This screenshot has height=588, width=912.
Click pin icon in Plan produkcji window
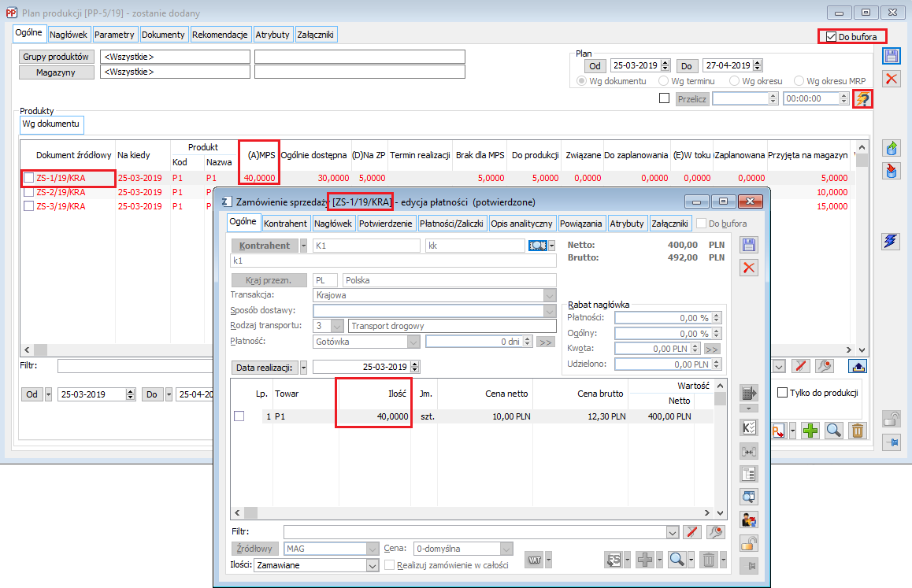(x=891, y=442)
